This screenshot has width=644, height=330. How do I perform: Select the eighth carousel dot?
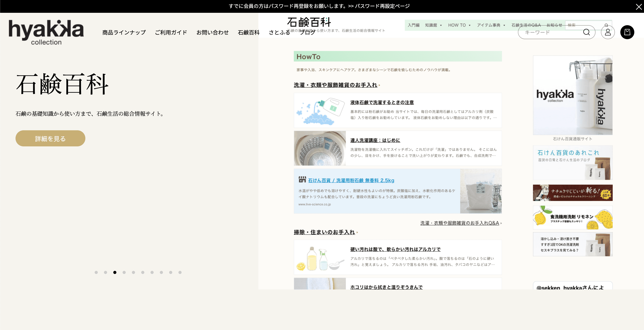161,272
